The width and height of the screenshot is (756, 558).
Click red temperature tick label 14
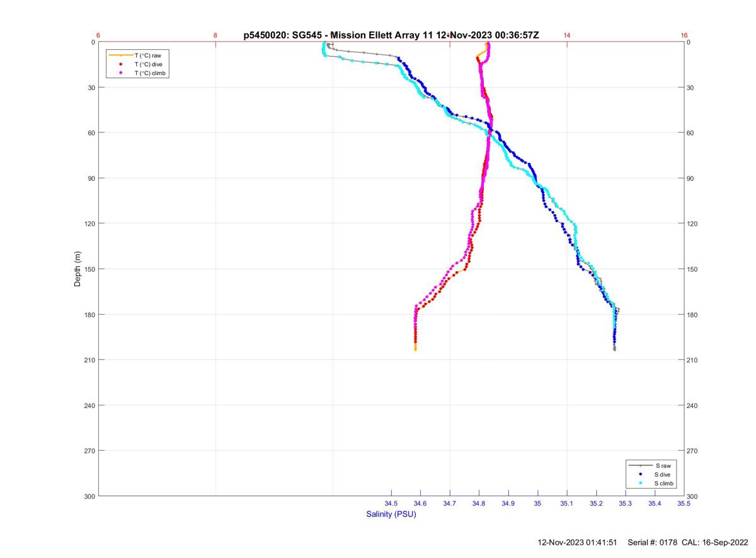[x=567, y=35]
